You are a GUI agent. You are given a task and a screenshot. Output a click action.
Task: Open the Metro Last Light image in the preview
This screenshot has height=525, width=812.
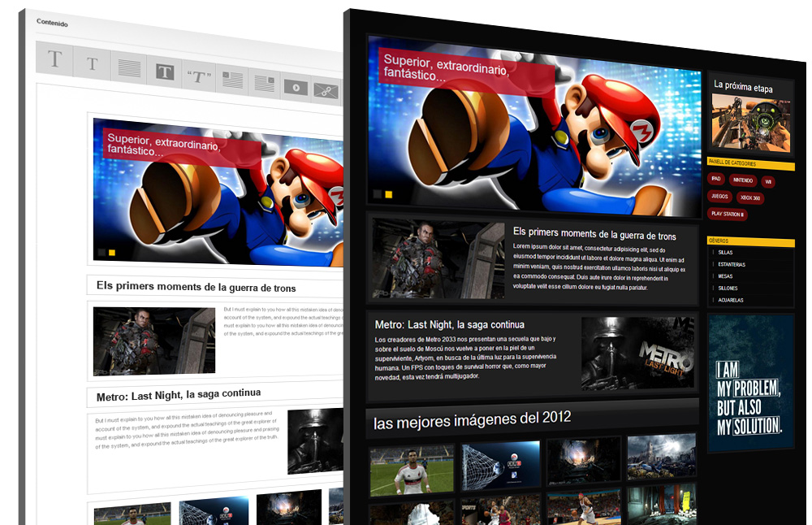[637, 353]
